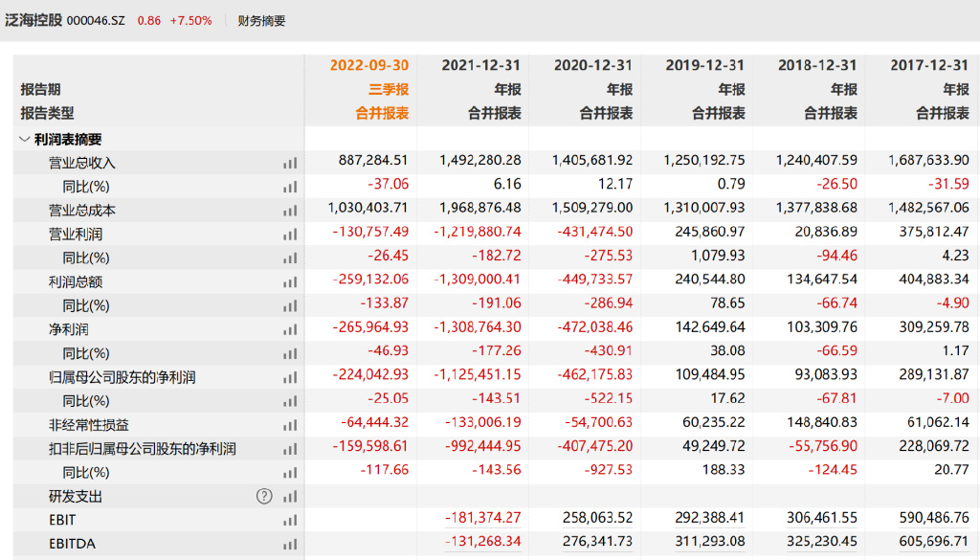Click the cell value 148,840.83
This screenshot has width=980, height=560.
pyautogui.click(x=822, y=422)
